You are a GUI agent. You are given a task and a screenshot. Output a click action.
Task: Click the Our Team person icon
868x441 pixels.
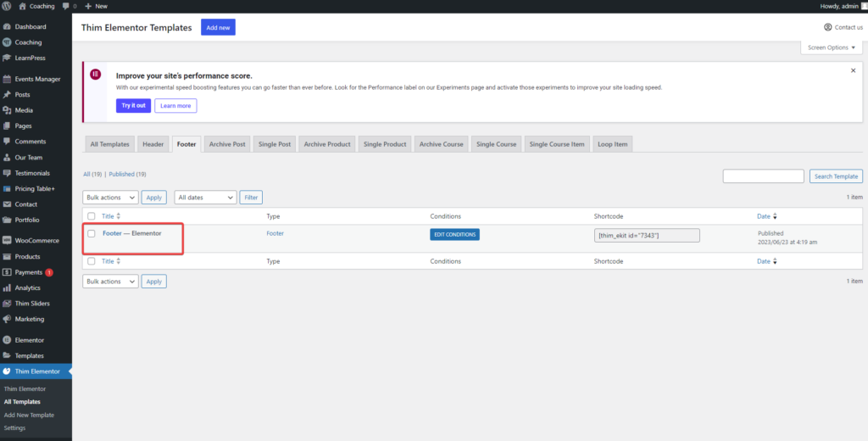(x=7, y=158)
